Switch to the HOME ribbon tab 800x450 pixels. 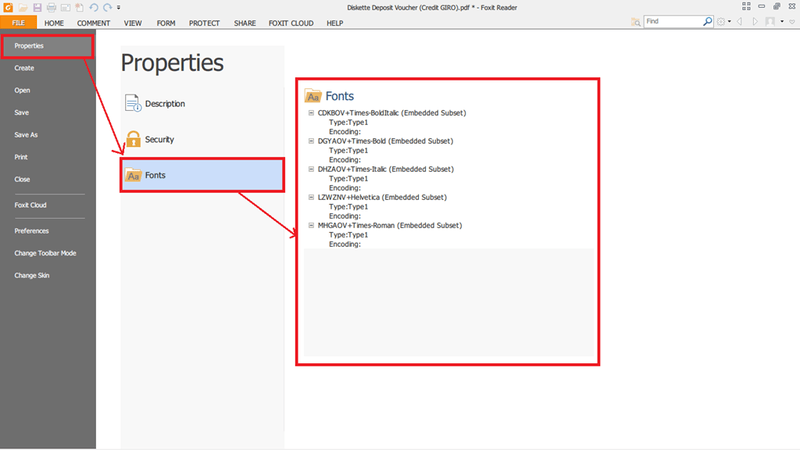pos(54,23)
